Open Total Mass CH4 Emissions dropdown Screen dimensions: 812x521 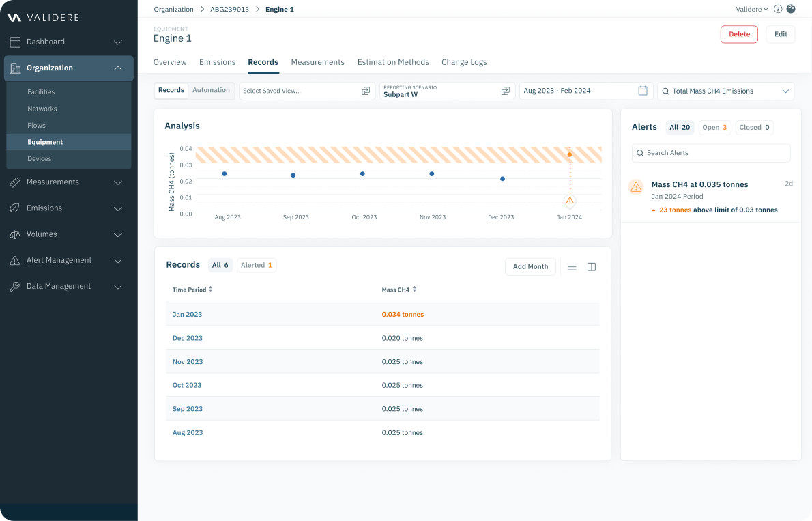coord(725,91)
